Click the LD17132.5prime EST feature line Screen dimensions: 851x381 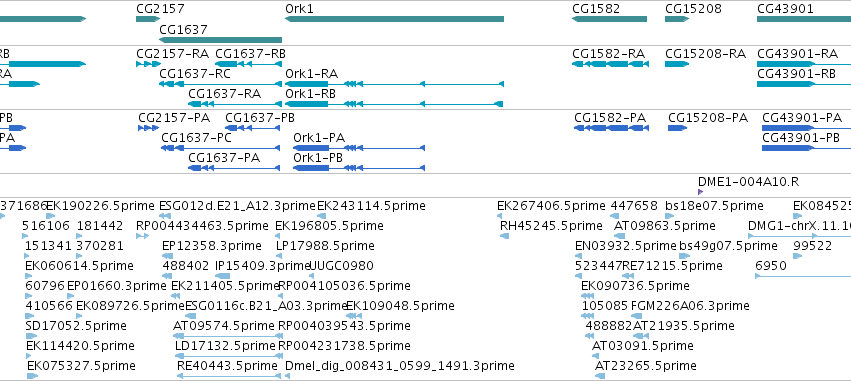click(x=228, y=356)
